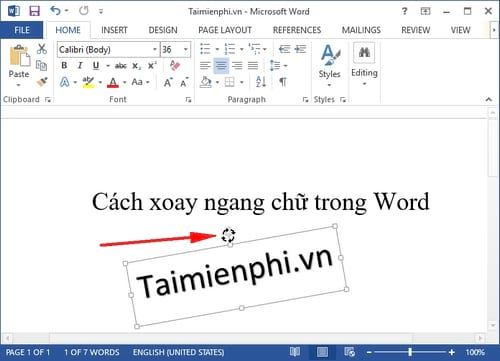The width and height of the screenshot is (500, 361).
Task: Expand Numbering list dropdown arrow
Action: point(241,49)
